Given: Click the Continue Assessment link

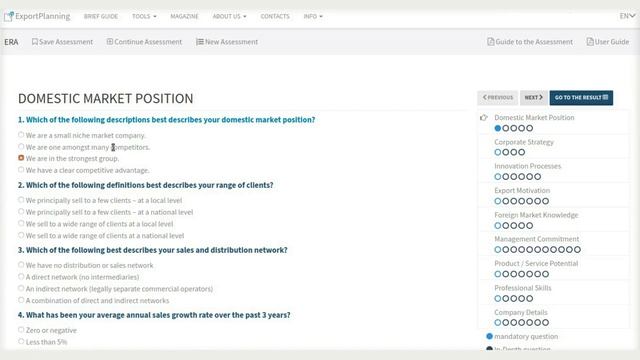Looking at the screenshot, I should click(144, 42).
